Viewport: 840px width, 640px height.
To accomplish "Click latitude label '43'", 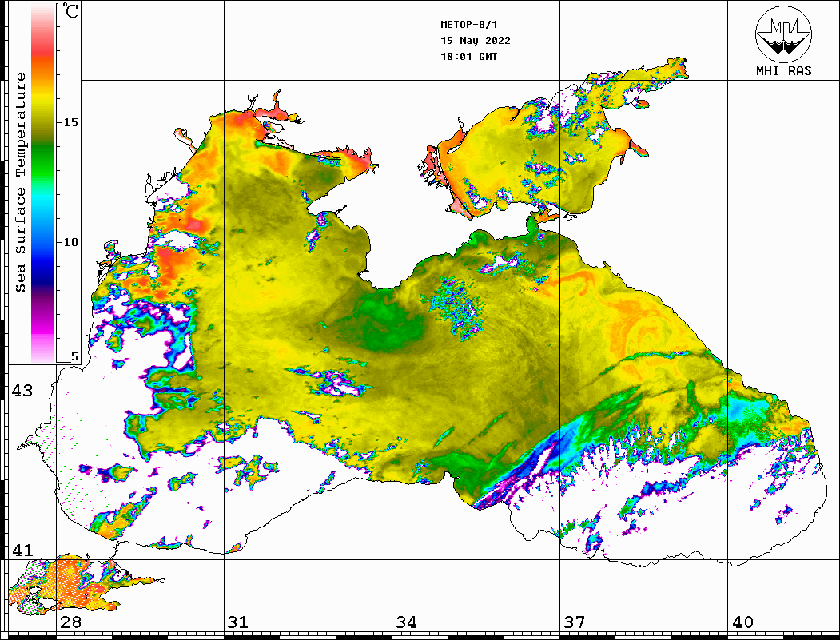I will click(x=22, y=391).
